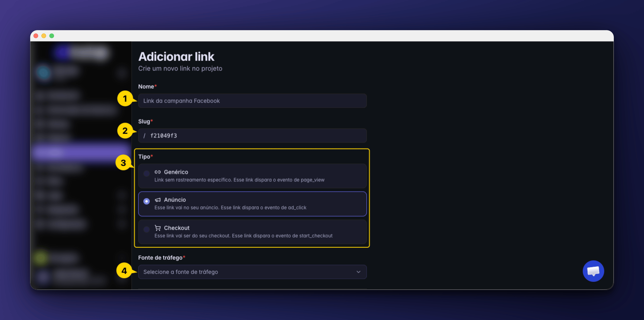Click the green maximize window button
Viewport: 644px width, 320px height.
pos(52,36)
